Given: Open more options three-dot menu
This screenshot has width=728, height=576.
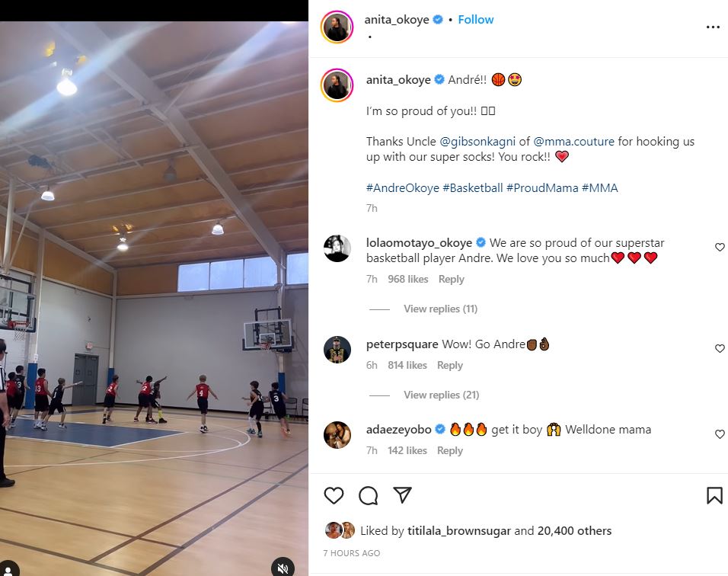Looking at the screenshot, I should 713,27.
